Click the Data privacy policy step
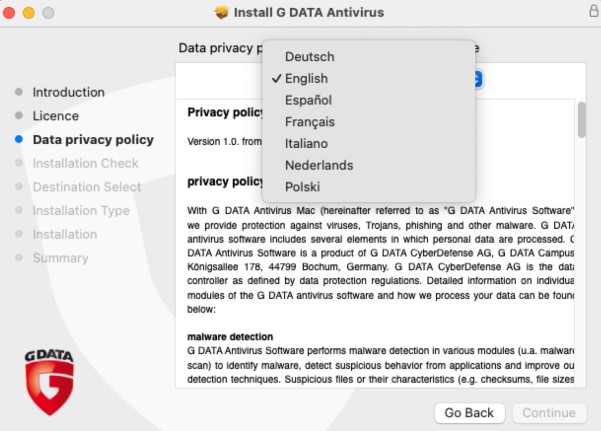Viewport: 601px width, 431px height. coord(93,140)
